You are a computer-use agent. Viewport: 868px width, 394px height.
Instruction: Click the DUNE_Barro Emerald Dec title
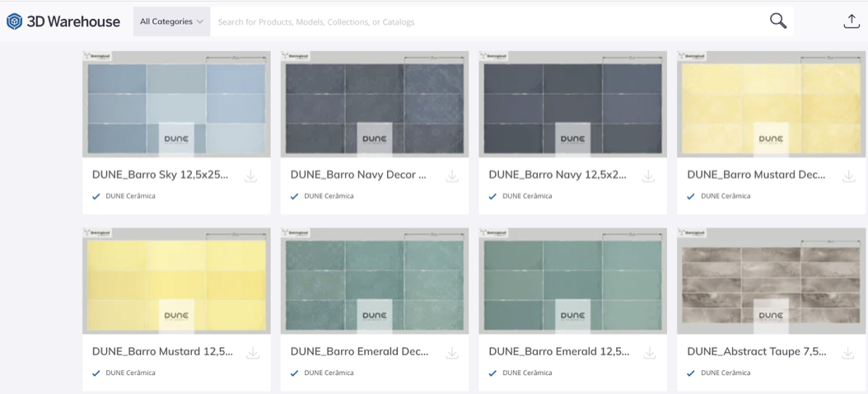point(359,351)
